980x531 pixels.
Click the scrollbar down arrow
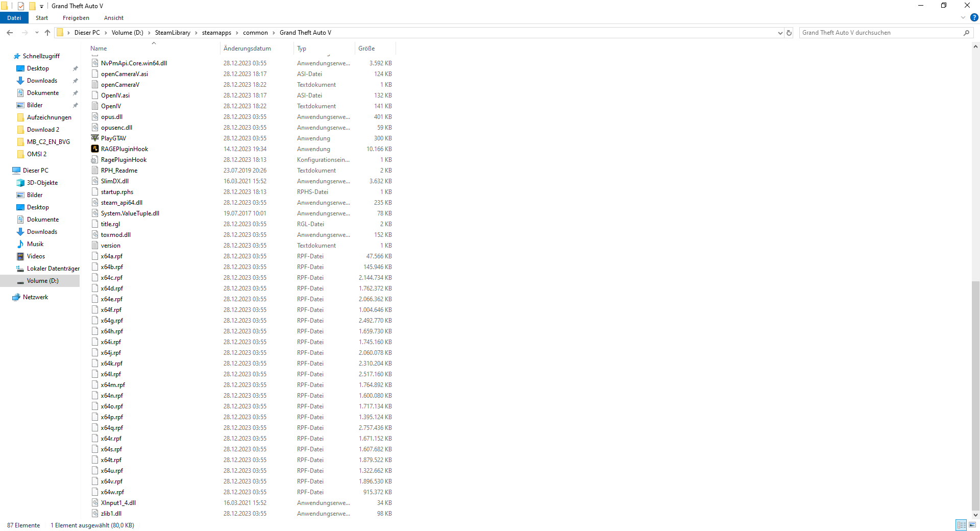[975, 515]
